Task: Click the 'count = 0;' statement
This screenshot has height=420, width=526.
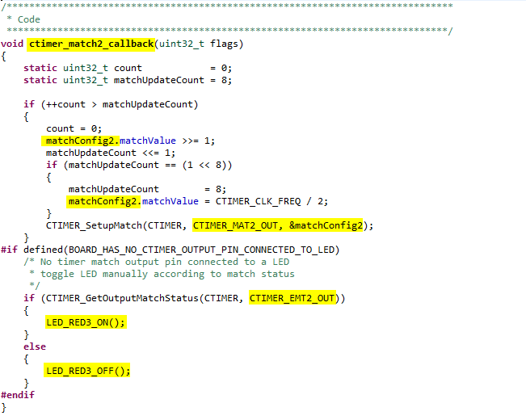Action: [x=74, y=128]
